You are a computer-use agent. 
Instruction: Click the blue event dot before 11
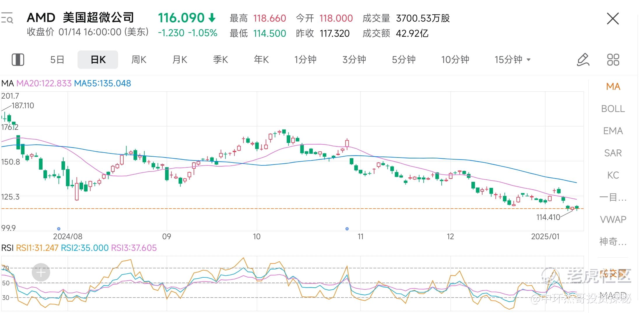point(347,229)
